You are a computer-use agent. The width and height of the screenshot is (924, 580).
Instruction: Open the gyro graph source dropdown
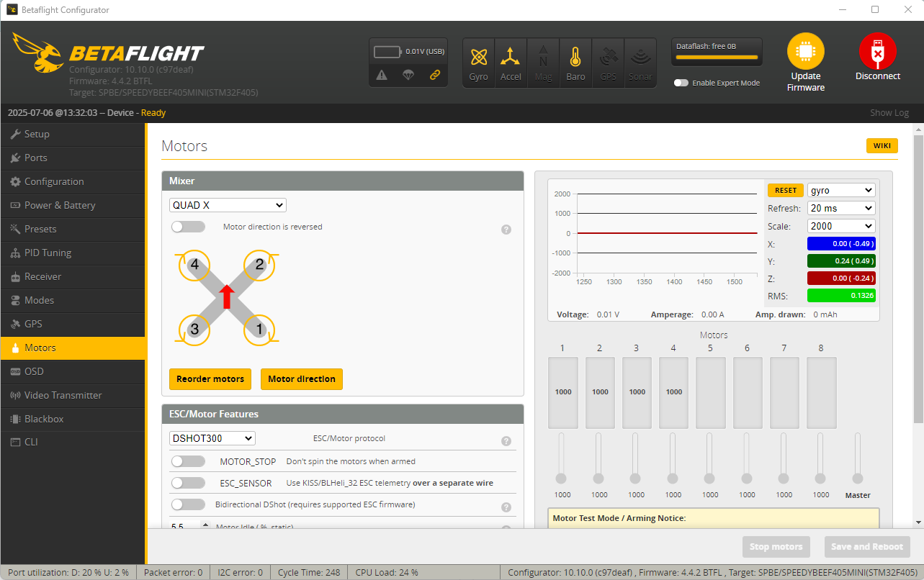pyautogui.click(x=841, y=190)
